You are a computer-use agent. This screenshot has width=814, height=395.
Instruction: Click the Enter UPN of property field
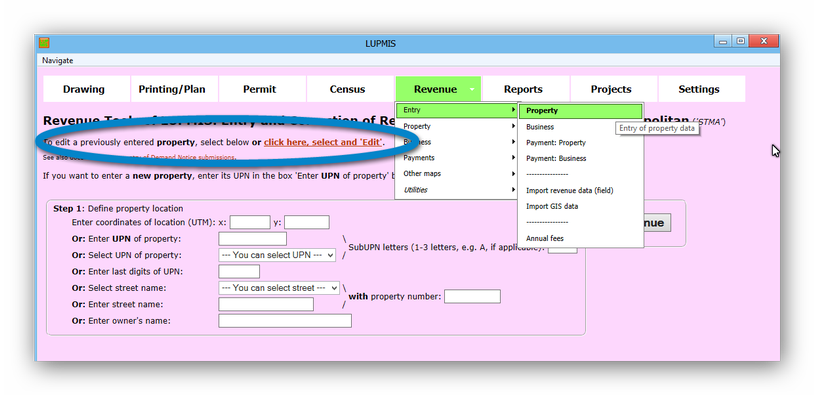pyautogui.click(x=253, y=239)
